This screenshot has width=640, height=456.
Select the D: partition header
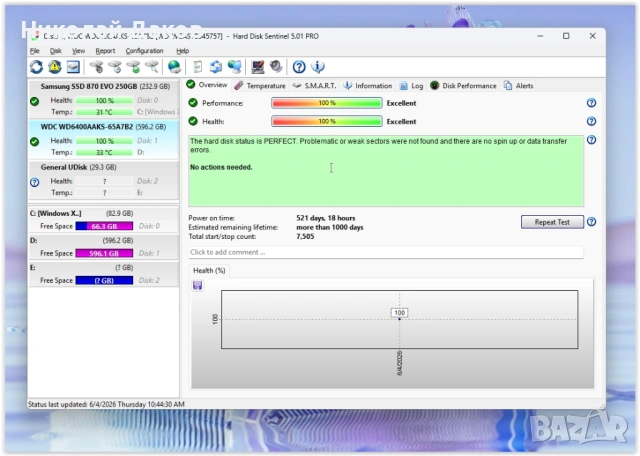click(104, 247)
